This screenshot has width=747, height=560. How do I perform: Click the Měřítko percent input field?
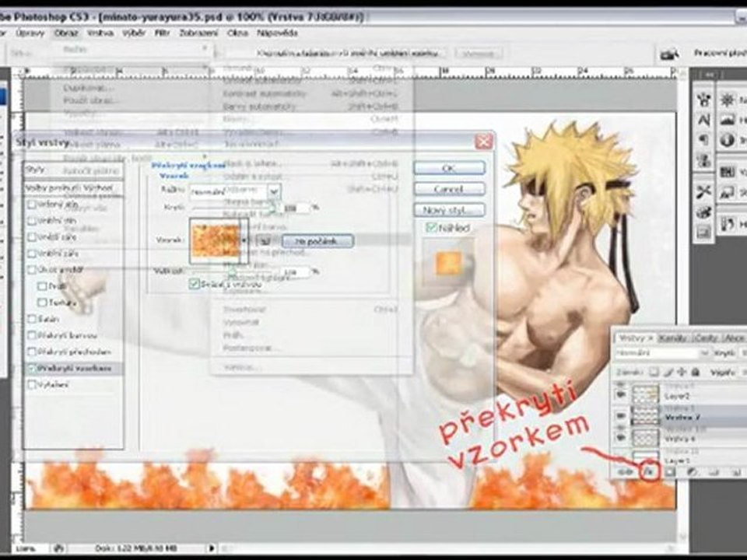[295, 271]
